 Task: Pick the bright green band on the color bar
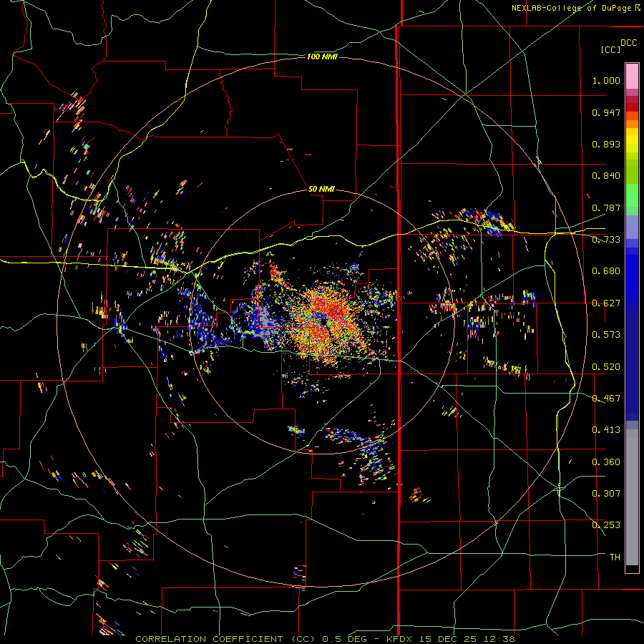pyautogui.click(x=632, y=195)
